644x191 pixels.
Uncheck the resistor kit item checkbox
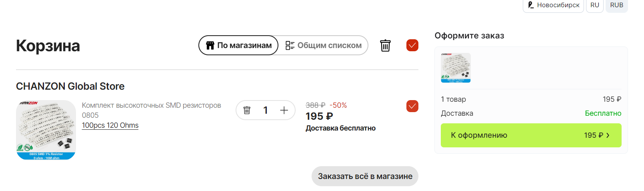(x=412, y=106)
